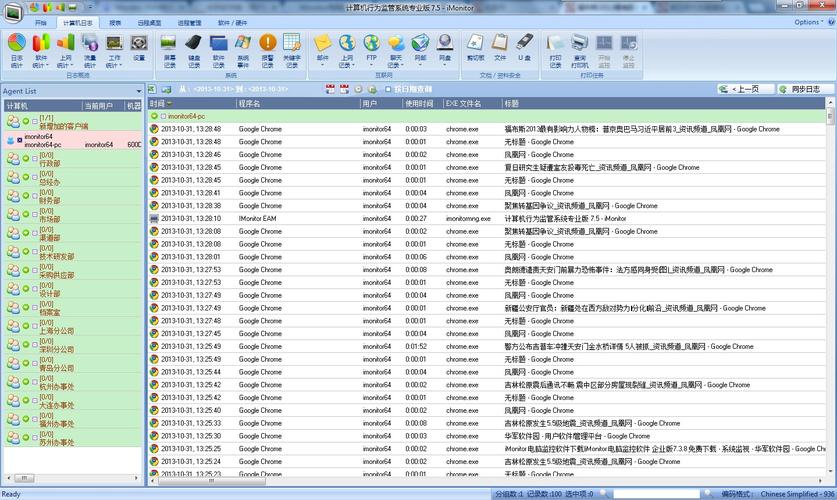This screenshot has height=500, width=837.
Task: Open the 远程管理 ribbon tab
Action: pyautogui.click(x=189, y=23)
